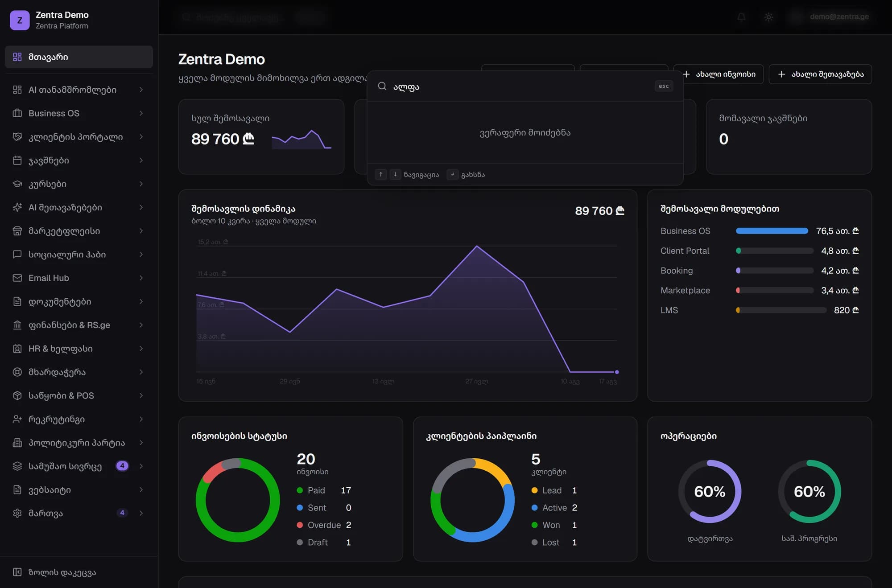The image size is (892, 588).
Task: Click the purple Z logo of Zentra Demo
Action: click(20, 20)
